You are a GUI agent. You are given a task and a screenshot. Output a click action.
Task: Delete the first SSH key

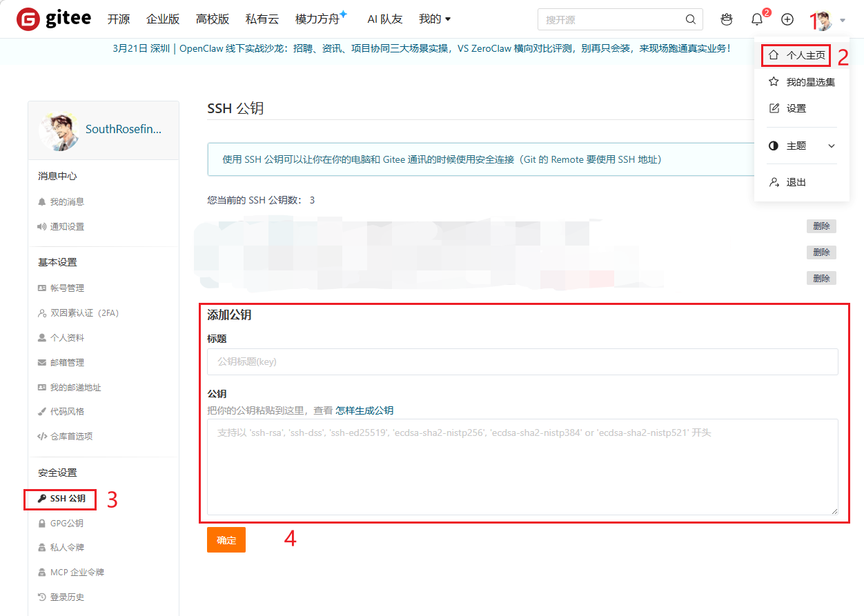(821, 226)
